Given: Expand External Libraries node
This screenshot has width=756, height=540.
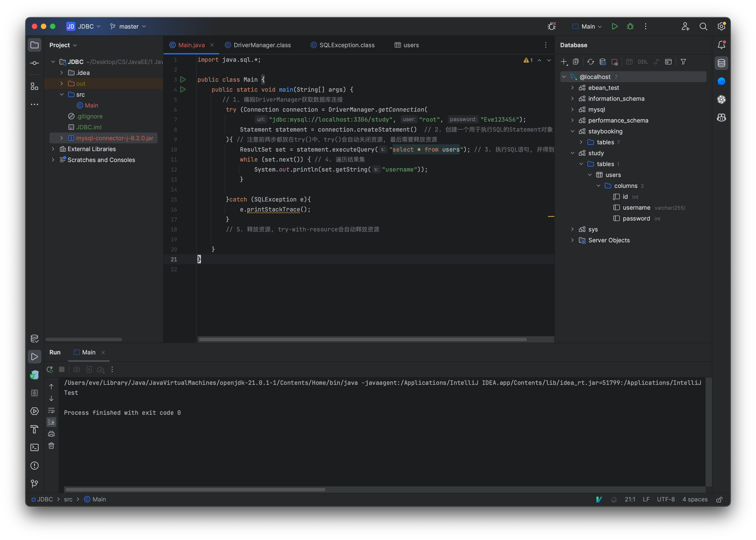Looking at the screenshot, I should click(x=53, y=149).
